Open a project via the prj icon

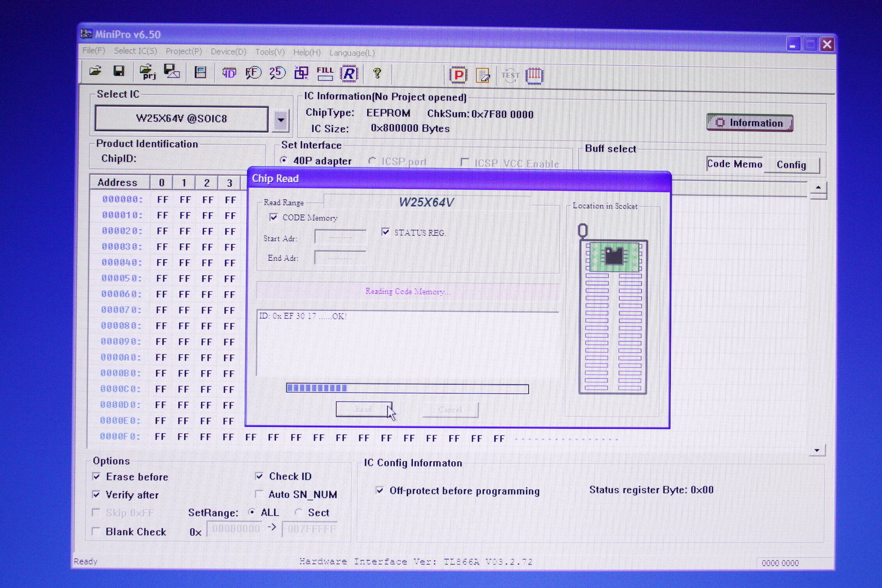point(147,72)
